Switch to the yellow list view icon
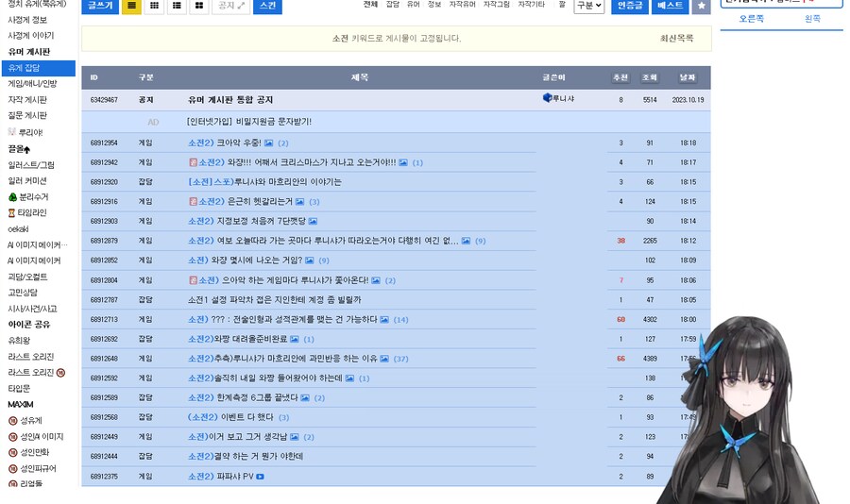Image resolution: width=850 pixels, height=504 pixels. [x=131, y=6]
